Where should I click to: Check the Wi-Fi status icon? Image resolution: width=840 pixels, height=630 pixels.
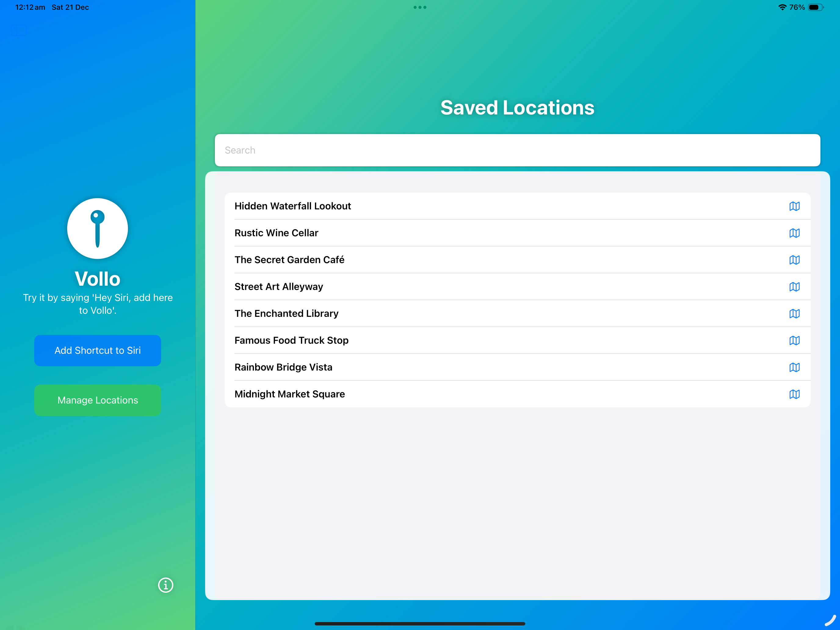[x=782, y=7]
